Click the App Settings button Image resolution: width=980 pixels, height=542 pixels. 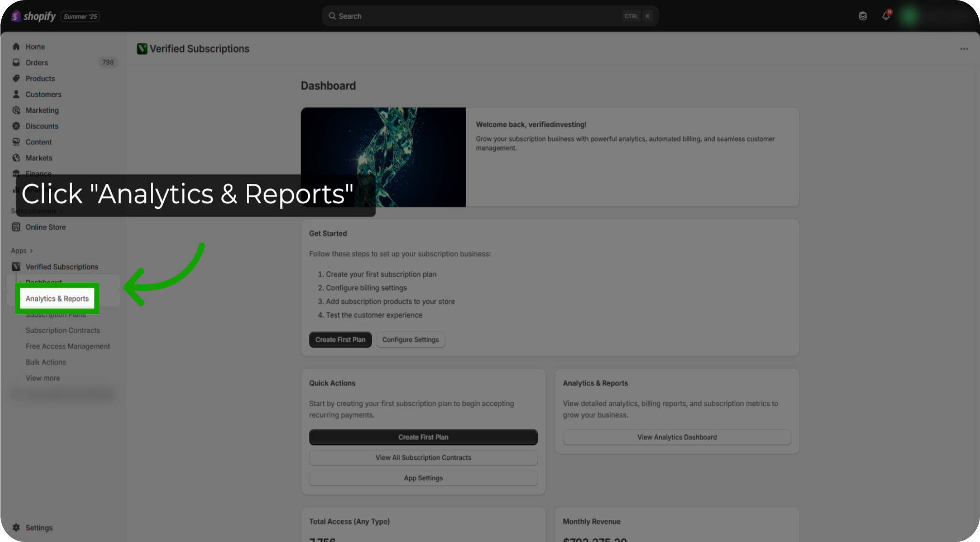pos(423,478)
